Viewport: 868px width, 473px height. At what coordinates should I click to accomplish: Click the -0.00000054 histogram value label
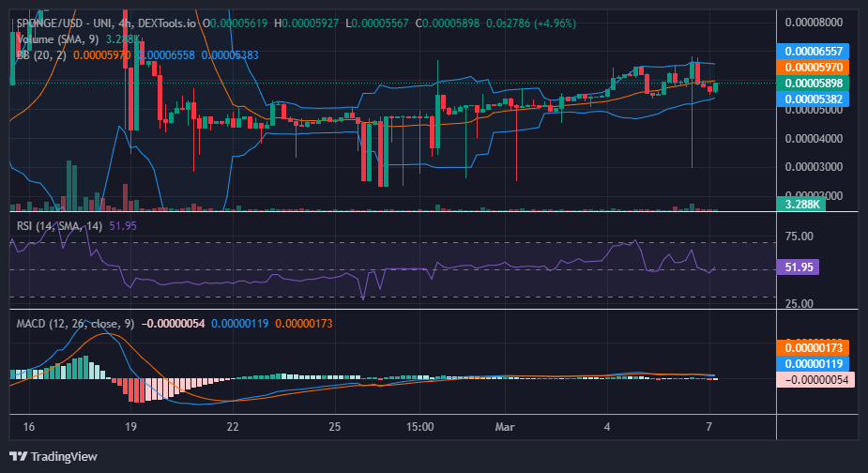tap(816, 380)
